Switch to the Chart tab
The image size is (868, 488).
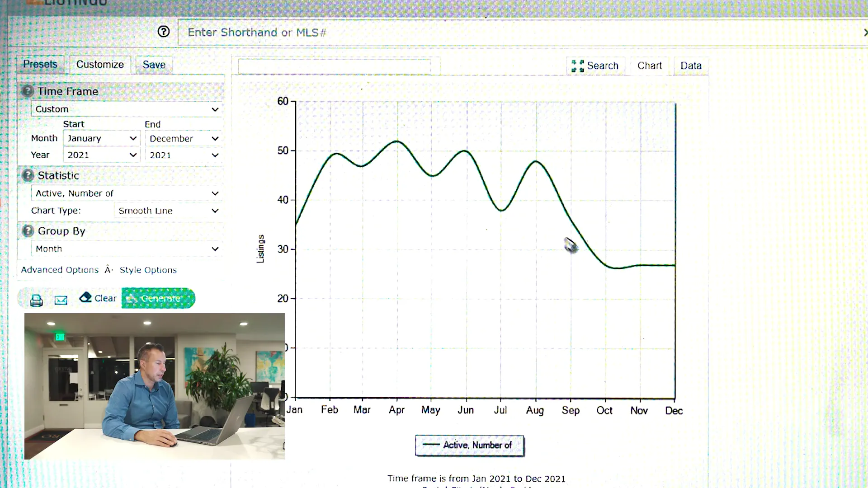649,66
